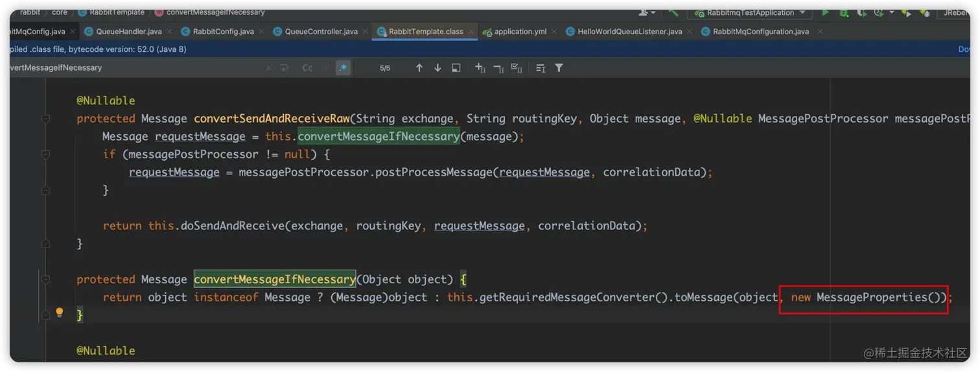The height and width of the screenshot is (372, 980).
Task: Click the new line icon in search field
Action: [x=284, y=68]
